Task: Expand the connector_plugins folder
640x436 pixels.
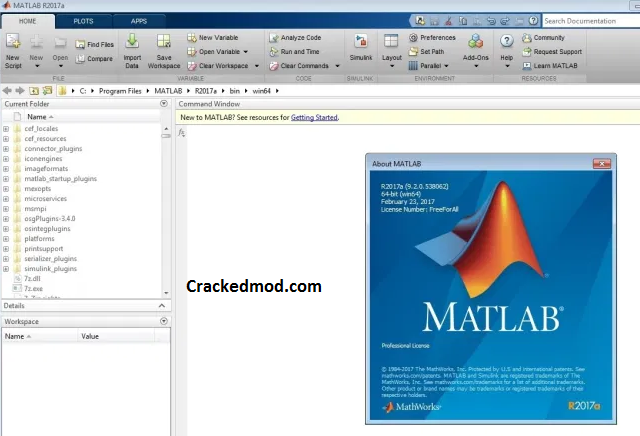Action: (6, 149)
